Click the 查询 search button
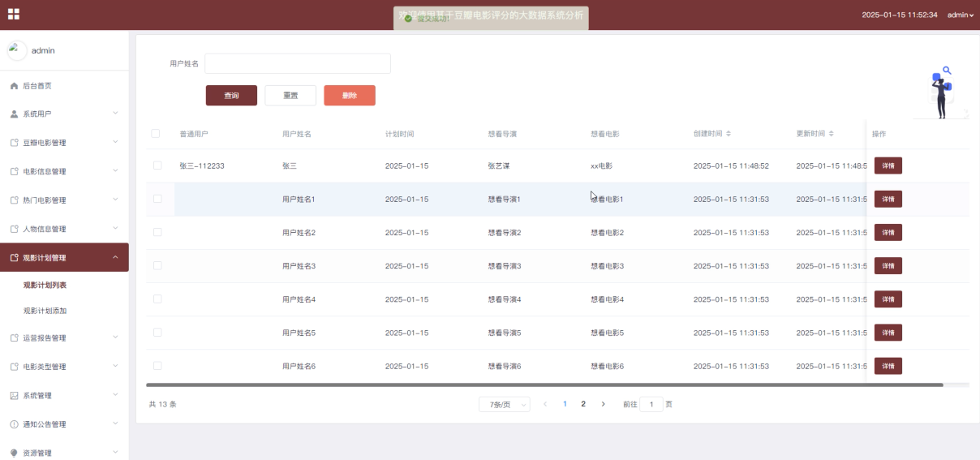980x460 pixels. click(231, 95)
